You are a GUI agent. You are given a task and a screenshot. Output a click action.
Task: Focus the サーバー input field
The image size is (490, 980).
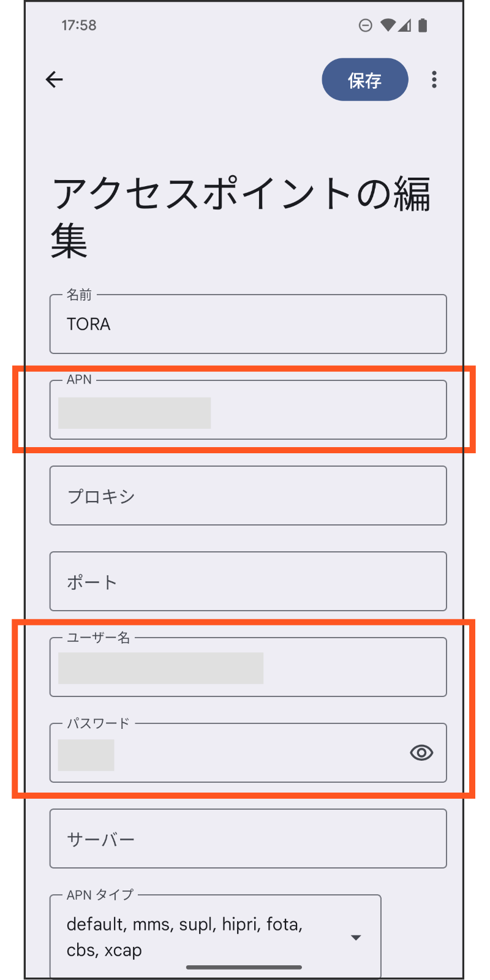click(x=248, y=839)
